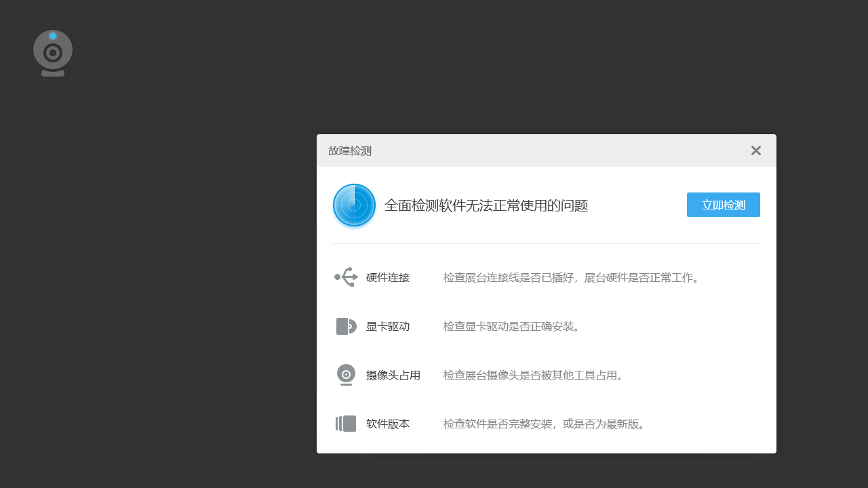Click the blue radar scan icon

point(354,205)
